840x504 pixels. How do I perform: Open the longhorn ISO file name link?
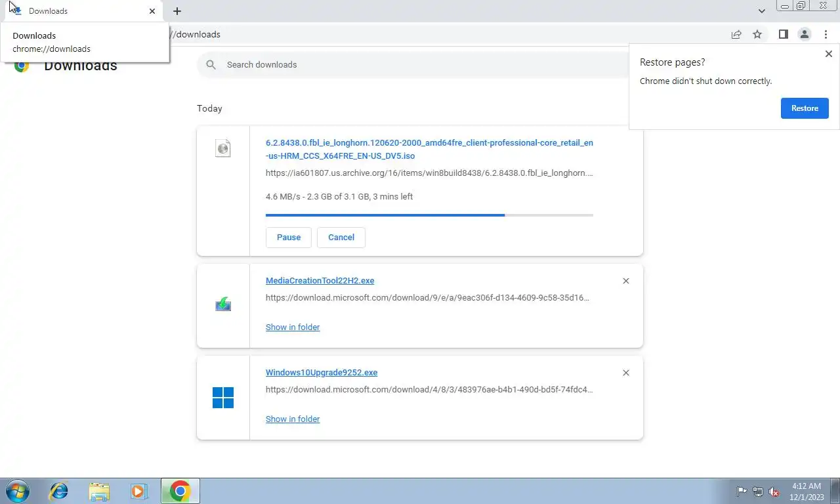click(429, 149)
